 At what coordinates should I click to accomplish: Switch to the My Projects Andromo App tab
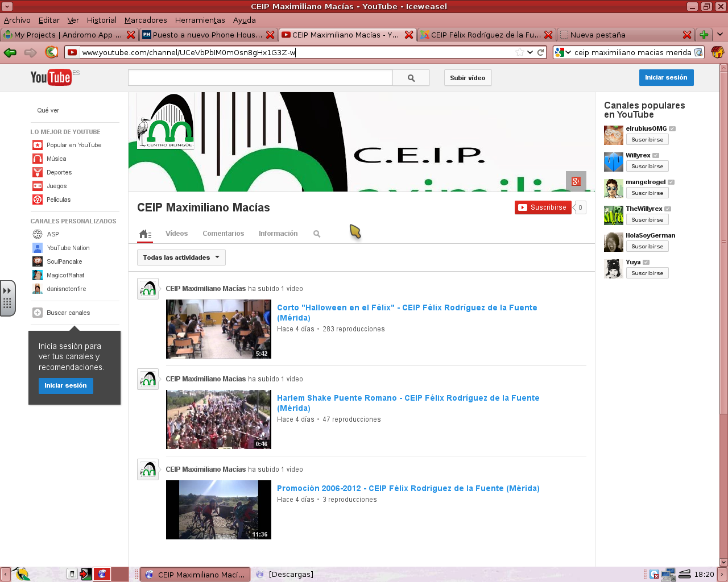(x=69, y=35)
